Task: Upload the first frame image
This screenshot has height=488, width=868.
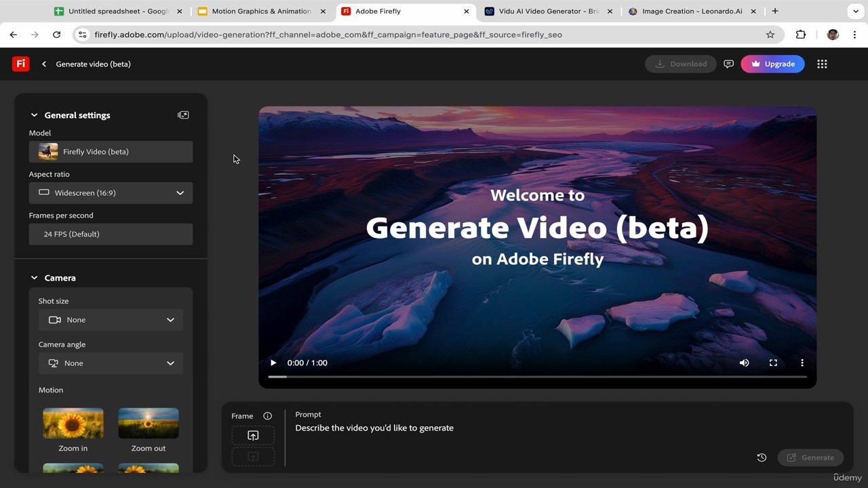Action: [253, 436]
